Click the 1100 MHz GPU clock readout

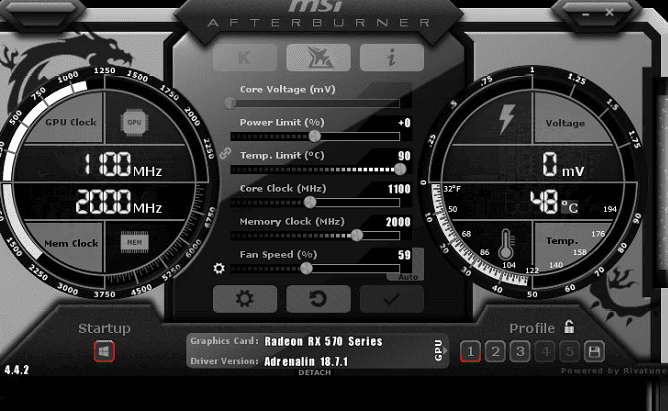[x=122, y=164]
